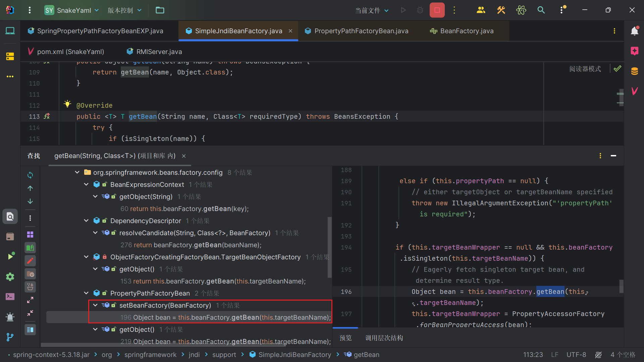Open the Database tool window icon
644x362 pixels.
[635, 71]
